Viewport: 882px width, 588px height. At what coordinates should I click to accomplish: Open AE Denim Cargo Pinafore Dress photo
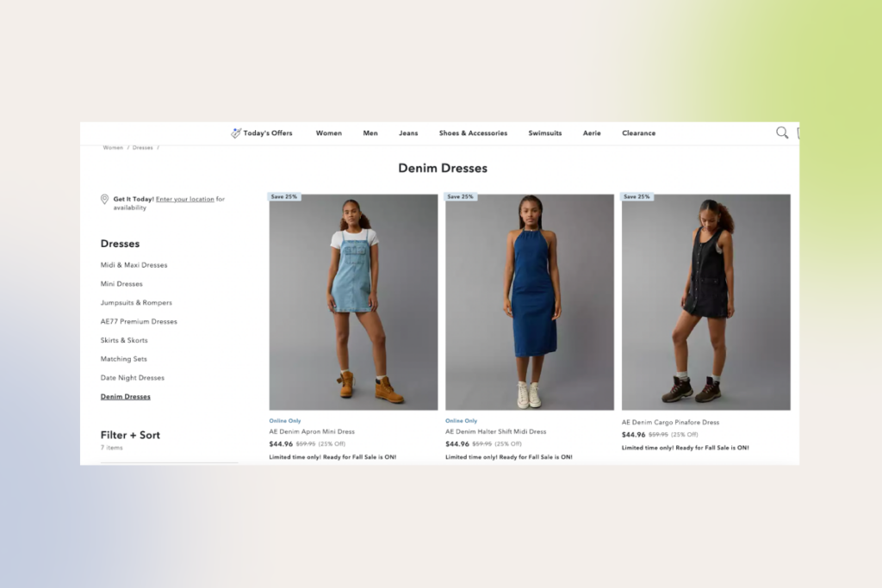[x=706, y=302]
